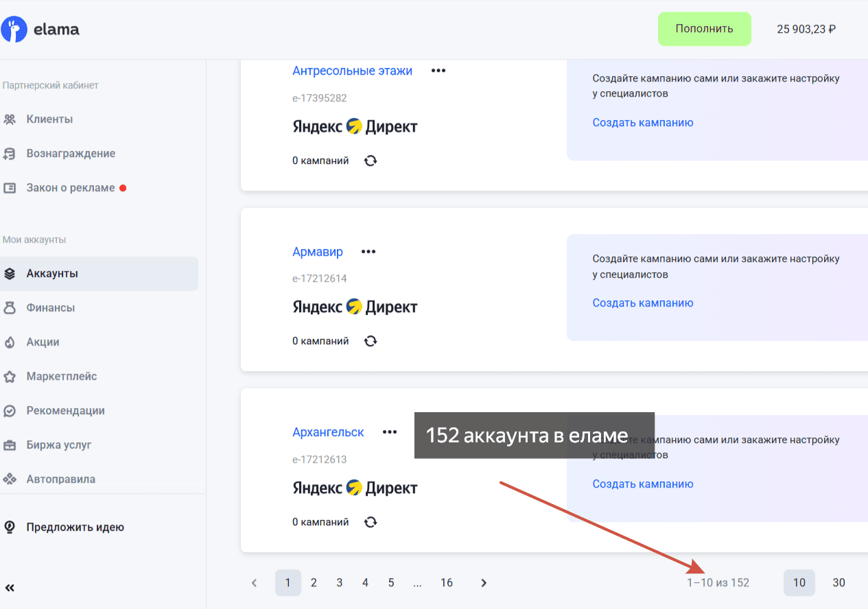The image size is (868, 609).
Task: Open the Клиенты section
Action: [x=49, y=119]
